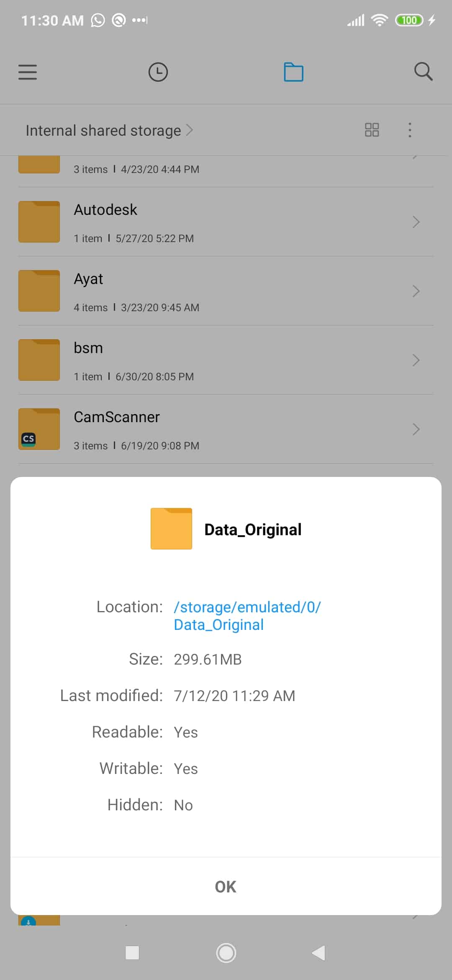
Task: Expand the bsm row chevron
Action: (x=416, y=360)
